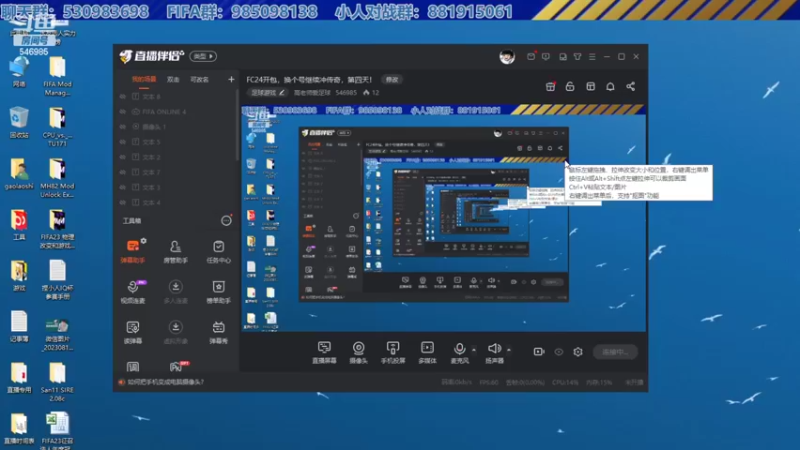Viewport: 800px width, 450px height.
Task: Toggle visibility of 摄像头 1 layer
Action: point(122,127)
